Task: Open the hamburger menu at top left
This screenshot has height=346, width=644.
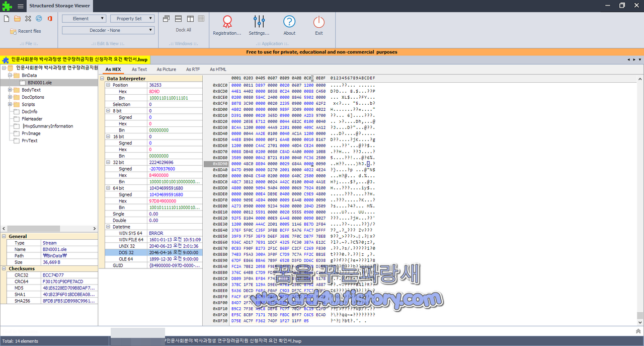Action: coord(20,6)
